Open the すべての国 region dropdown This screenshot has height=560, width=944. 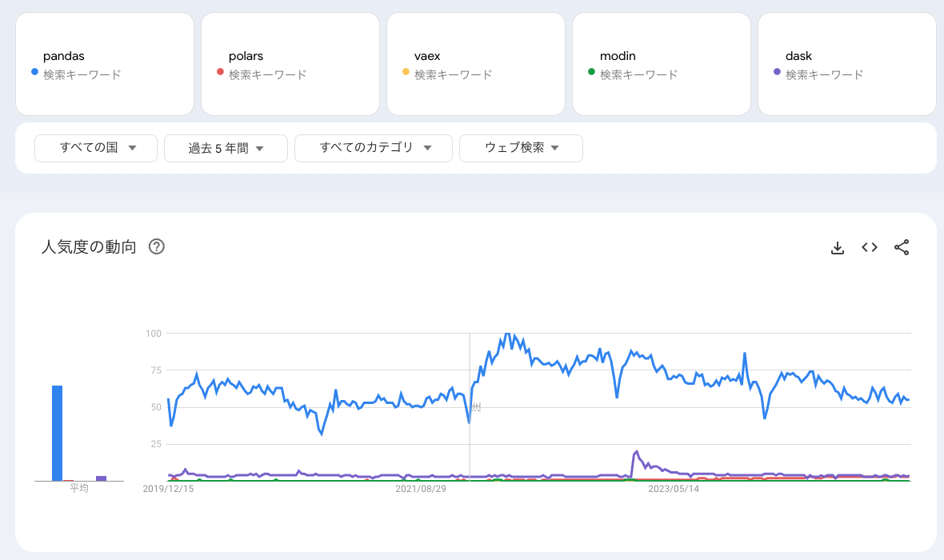tap(95, 148)
